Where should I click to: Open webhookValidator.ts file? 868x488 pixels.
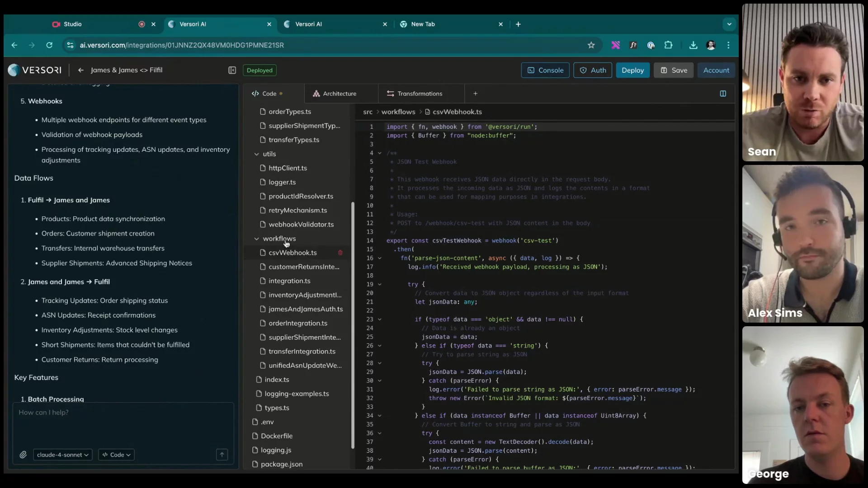[x=301, y=224]
